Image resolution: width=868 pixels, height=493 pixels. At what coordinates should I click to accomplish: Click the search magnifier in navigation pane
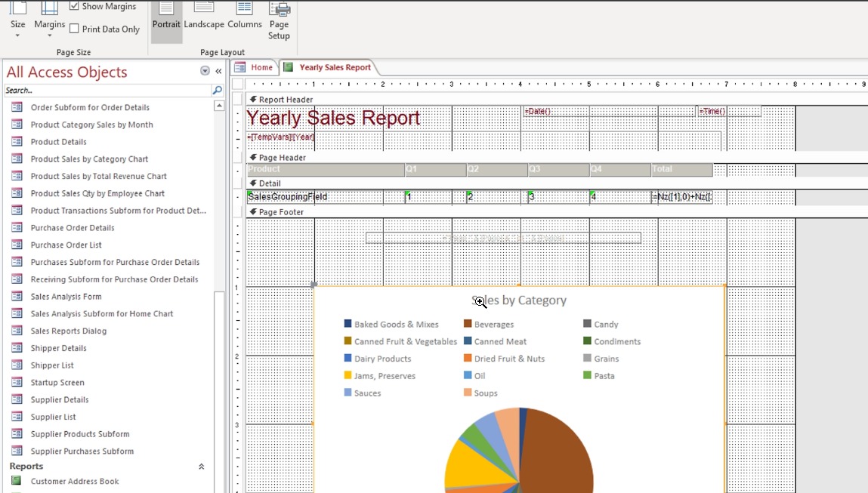point(217,91)
